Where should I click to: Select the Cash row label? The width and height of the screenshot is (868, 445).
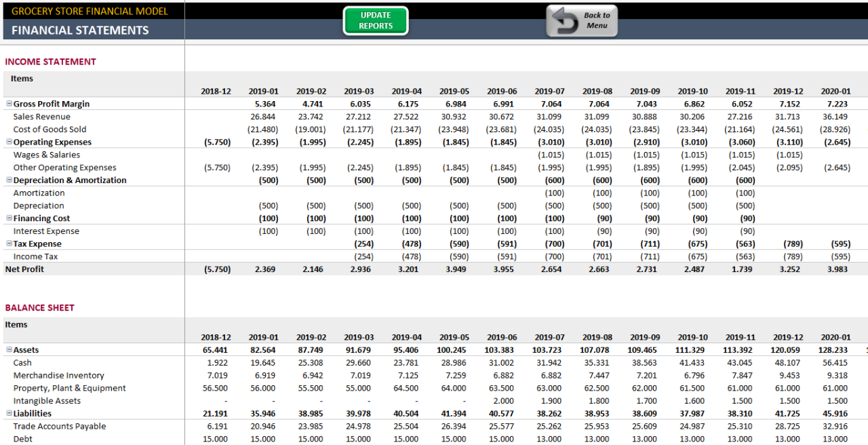coord(22,362)
